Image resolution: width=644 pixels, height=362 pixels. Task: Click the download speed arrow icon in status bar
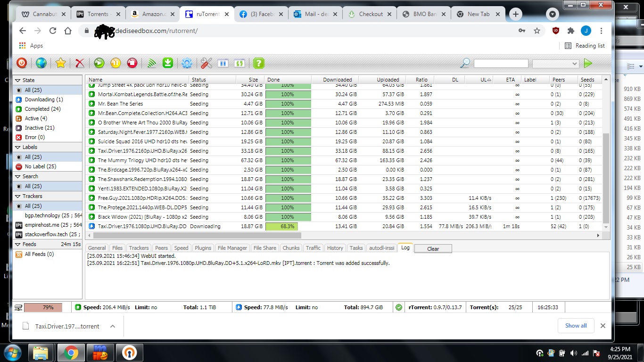pyautogui.click(x=239, y=307)
